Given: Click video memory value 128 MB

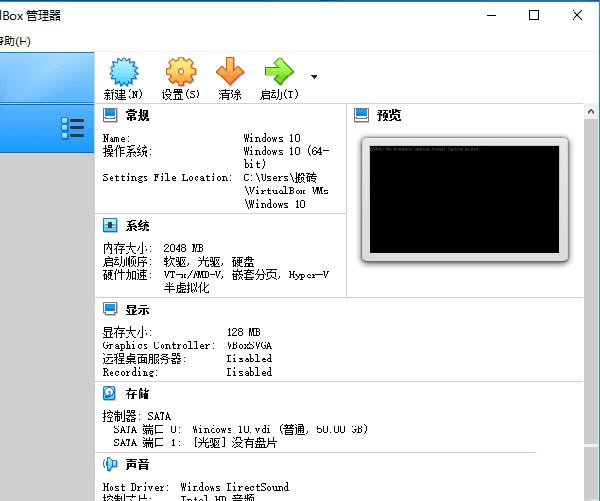Looking at the screenshot, I should click(x=243, y=332).
